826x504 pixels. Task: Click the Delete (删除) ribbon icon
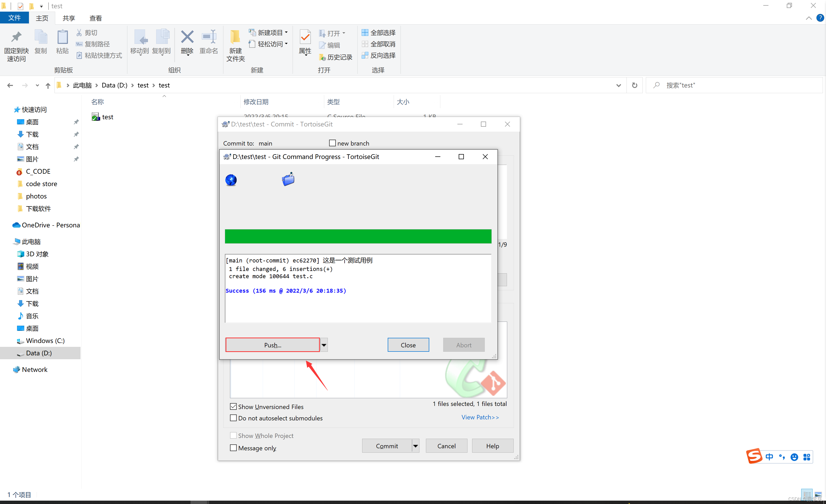187,37
